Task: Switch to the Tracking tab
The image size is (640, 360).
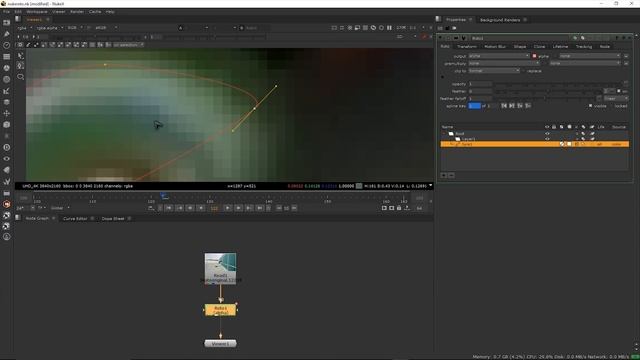Action: pos(584,47)
